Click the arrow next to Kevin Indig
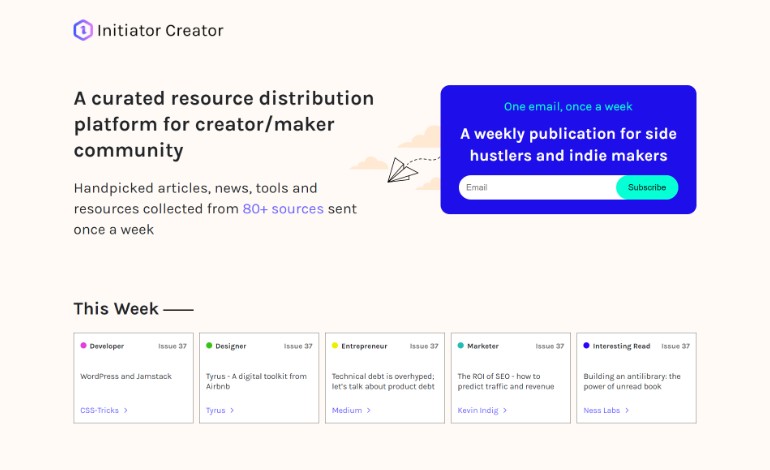The width and height of the screenshot is (770, 470). pos(505,410)
